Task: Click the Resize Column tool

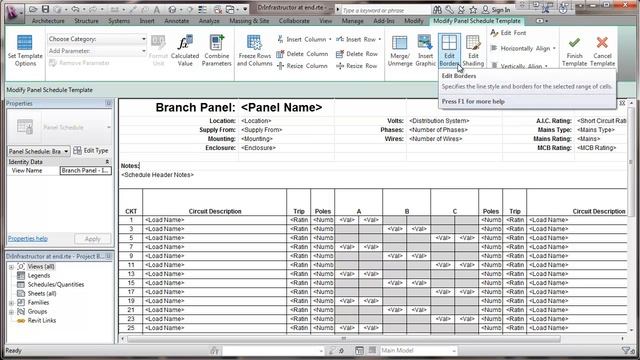Action: click(x=302, y=66)
